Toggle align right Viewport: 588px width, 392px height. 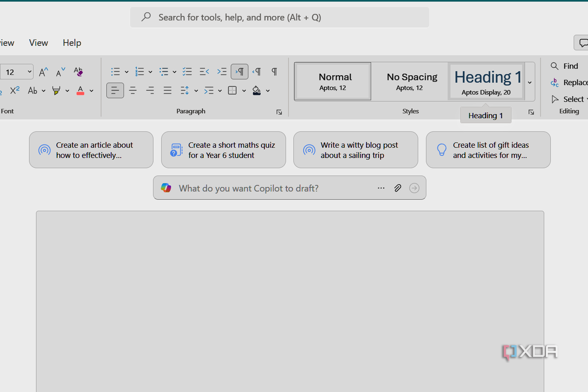click(x=150, y=90)
